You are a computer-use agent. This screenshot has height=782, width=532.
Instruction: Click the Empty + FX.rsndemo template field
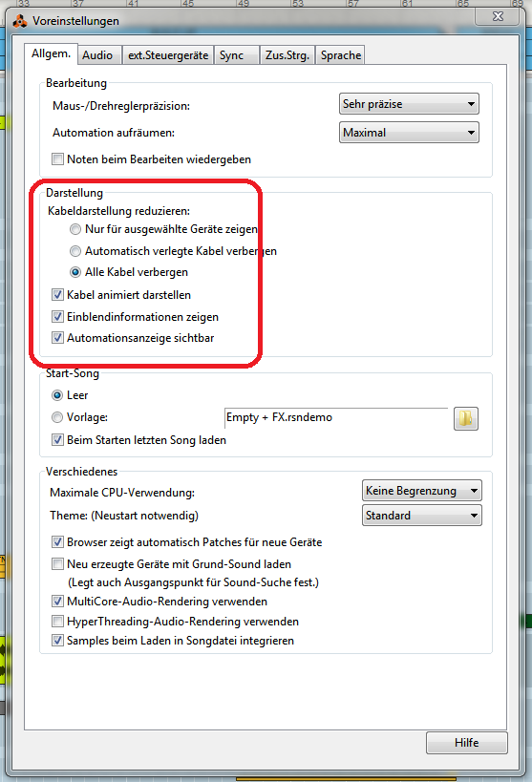click(337, 418)
